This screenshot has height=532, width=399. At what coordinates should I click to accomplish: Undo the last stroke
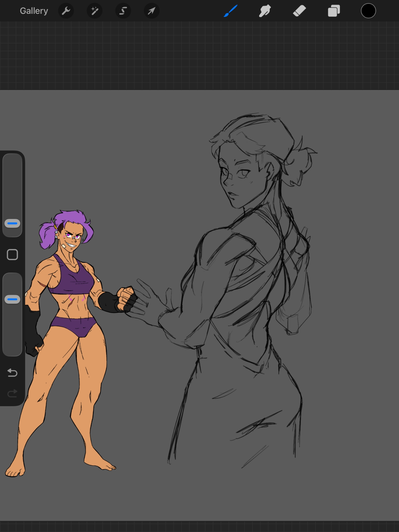click(x=12, y=373)
